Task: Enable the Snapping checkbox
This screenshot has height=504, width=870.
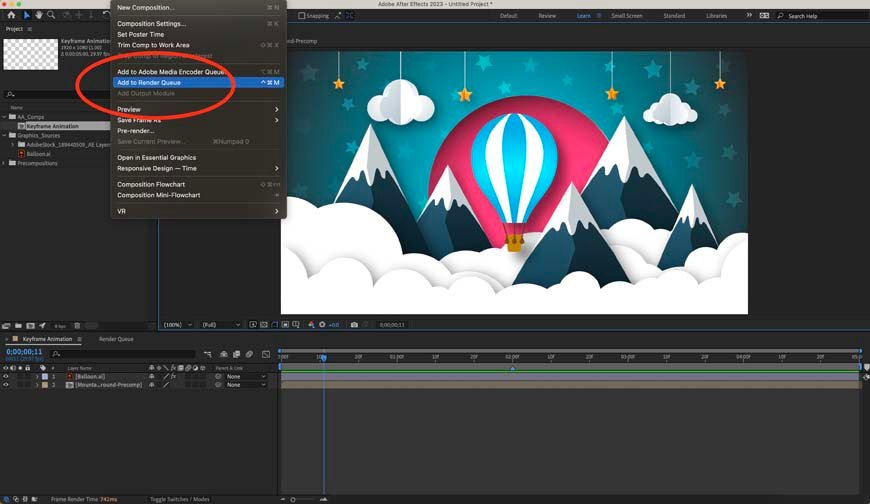Action: click(x=301, y=16)
